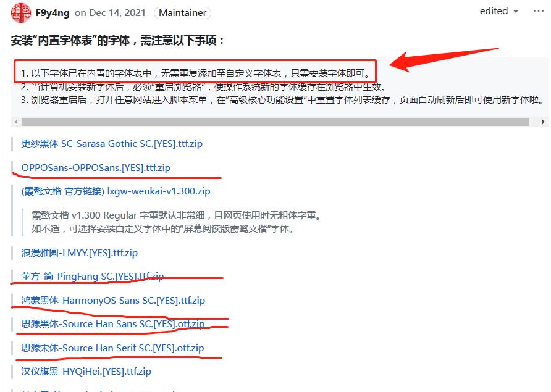Download 思源黑体-Source Han Sans SC zip

click(113, 324)
